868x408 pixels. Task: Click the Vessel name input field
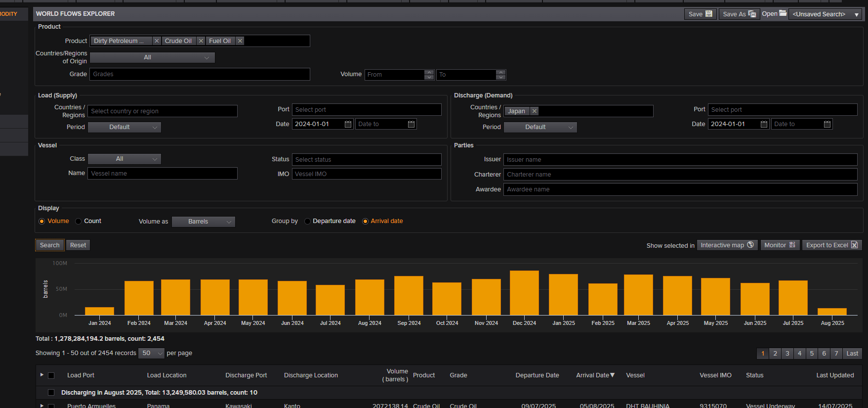[x=163, y=174]
